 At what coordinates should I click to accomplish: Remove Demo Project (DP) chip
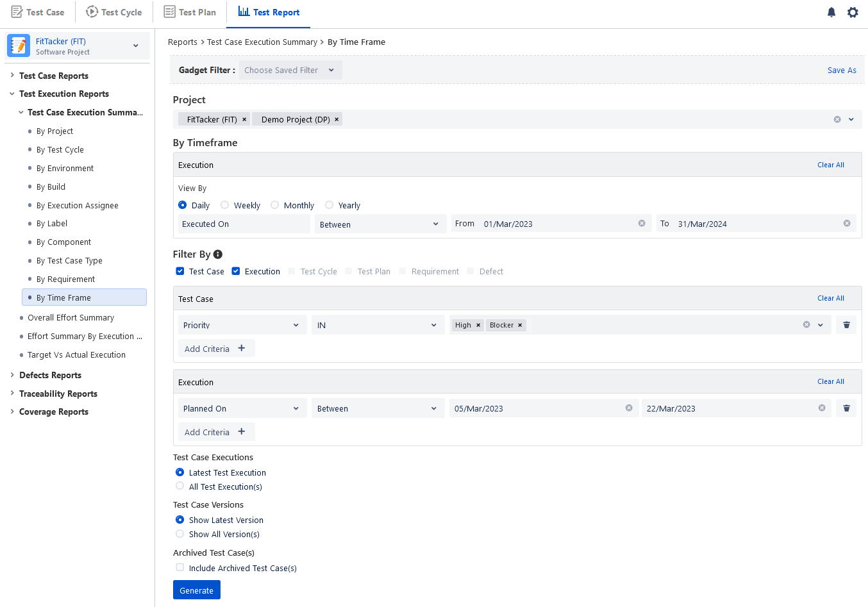[x=337, y=119]
